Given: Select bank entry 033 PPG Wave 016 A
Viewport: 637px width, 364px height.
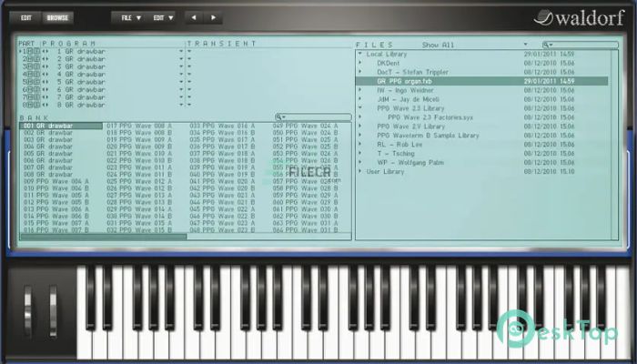Looking at the screenshot, I should coord(222,126).
